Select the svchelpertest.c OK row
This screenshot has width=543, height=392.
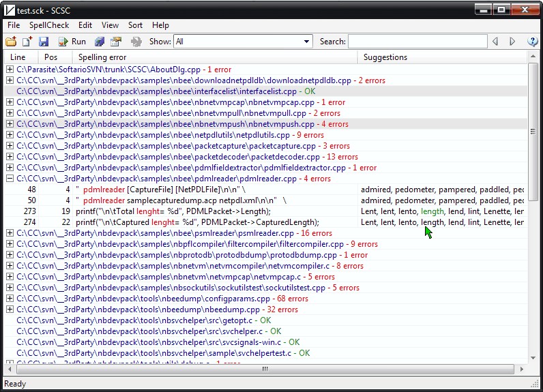coord(265,353)
